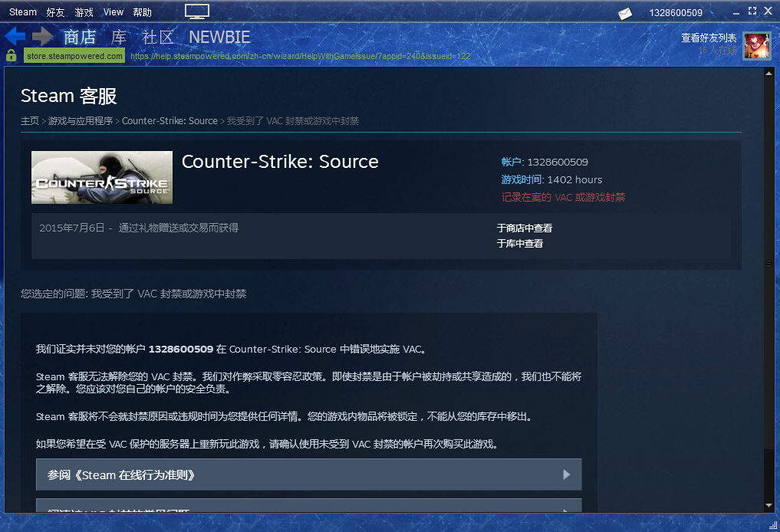The width and height of the screenshot is (780, 532).
Task: Close the Steam window
Action: (768, 11)
